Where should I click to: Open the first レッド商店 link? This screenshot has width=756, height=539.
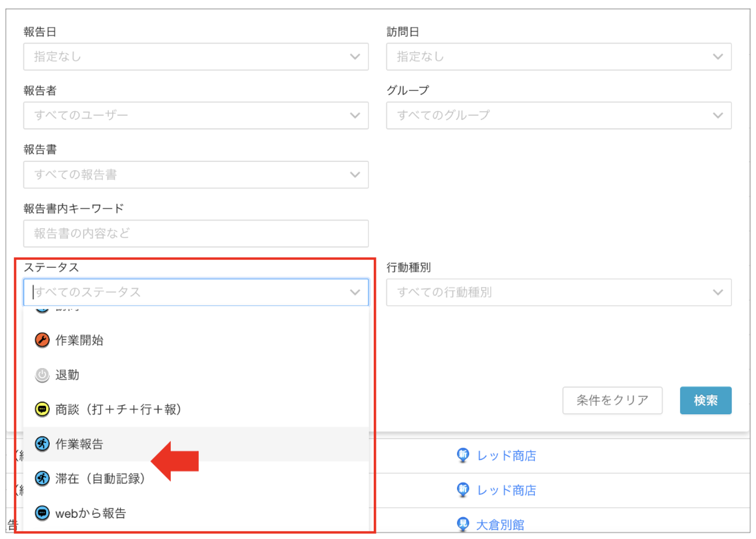[x=506, y=456]
